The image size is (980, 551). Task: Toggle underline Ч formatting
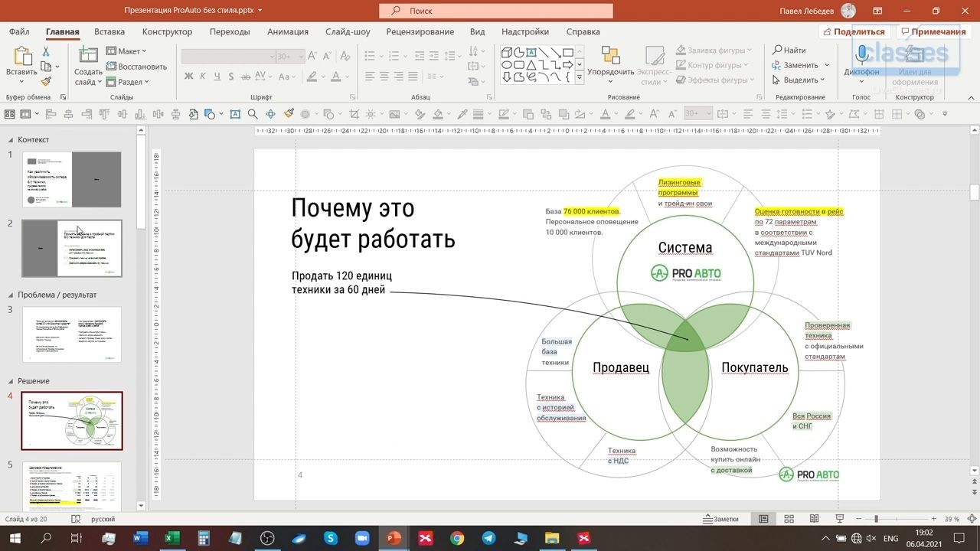click(x=217, y=77)
